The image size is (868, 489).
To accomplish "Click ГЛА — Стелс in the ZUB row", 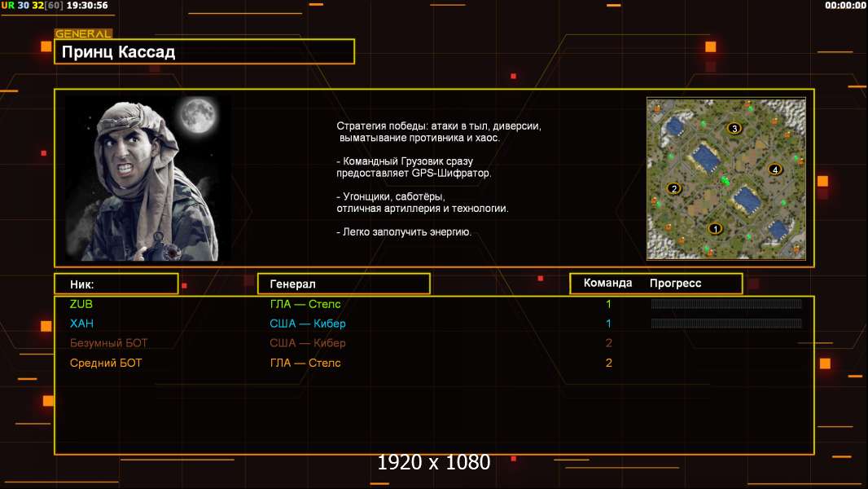I will pos(305,304).
